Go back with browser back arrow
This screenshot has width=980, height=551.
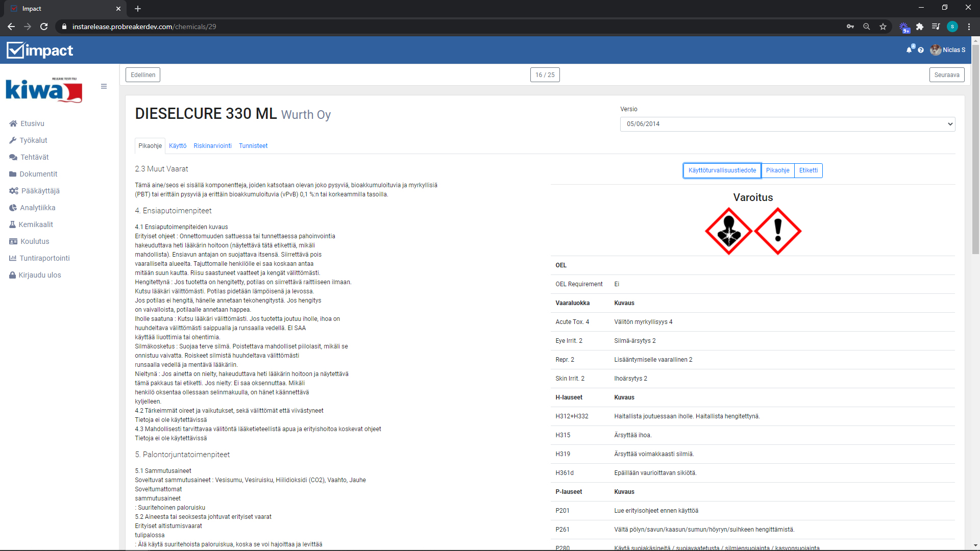11,27
